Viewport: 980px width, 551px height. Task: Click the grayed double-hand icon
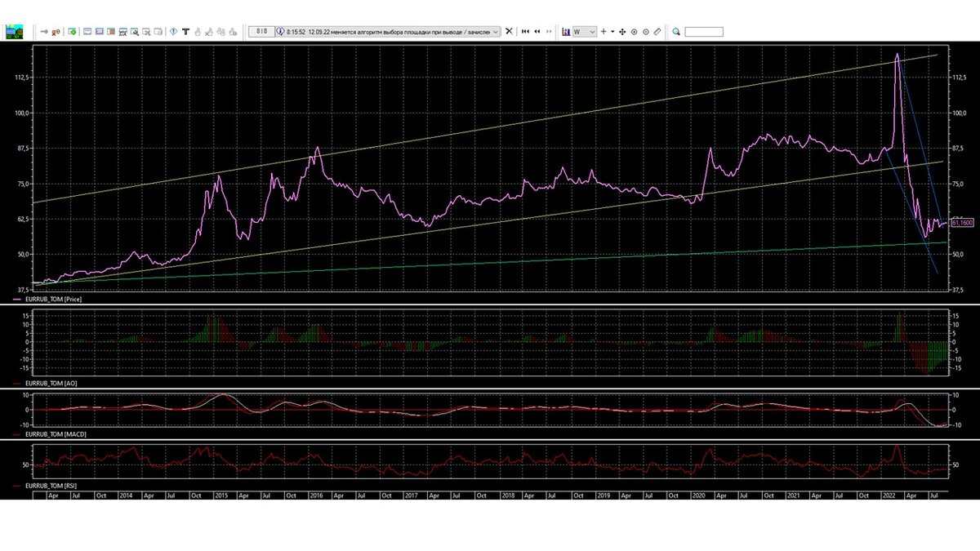click(x=220, y=32)
